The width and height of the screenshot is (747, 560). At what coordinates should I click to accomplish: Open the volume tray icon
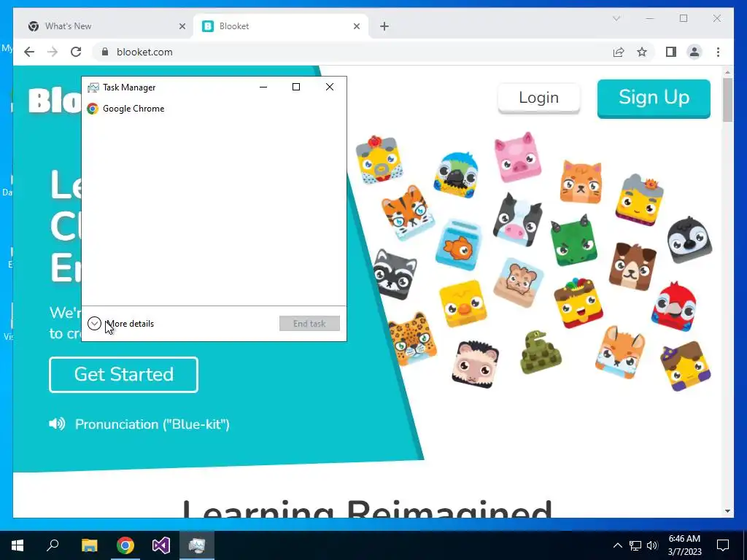pyautogui.click(x=652, y=545)
